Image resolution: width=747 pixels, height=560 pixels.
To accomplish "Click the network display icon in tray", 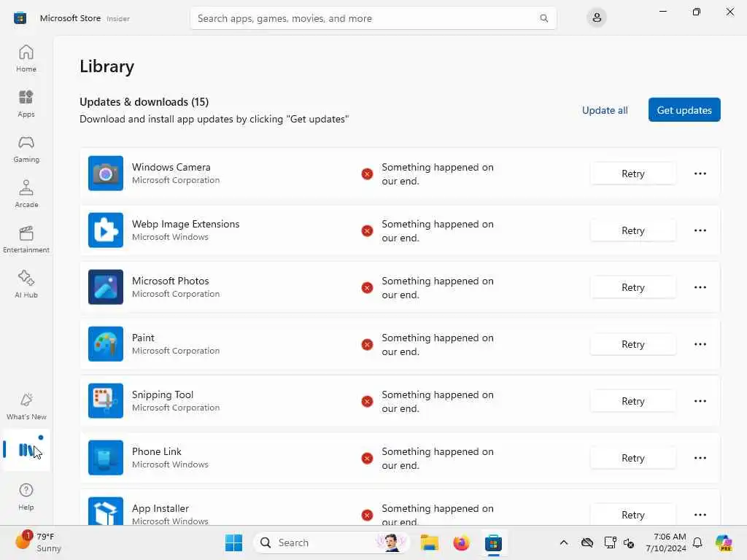I will pyautogui.click(x=610, y=542).
